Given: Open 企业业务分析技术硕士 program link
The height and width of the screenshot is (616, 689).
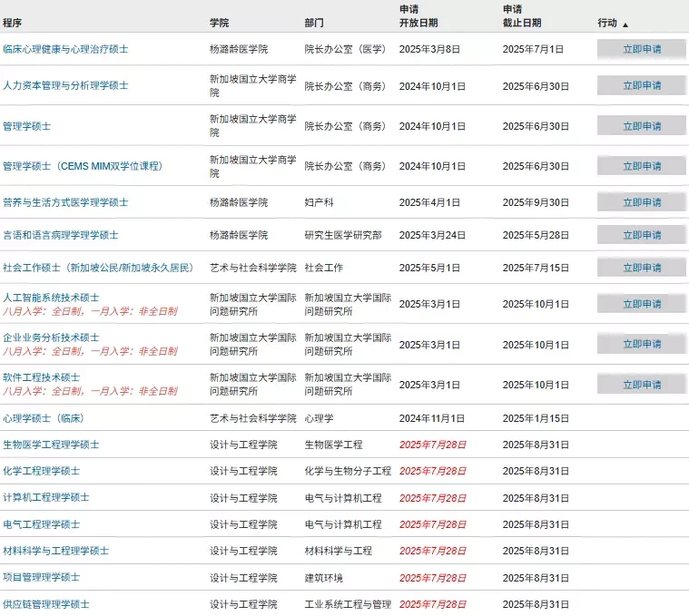Looking at the screenshot, I should point(51,337).
